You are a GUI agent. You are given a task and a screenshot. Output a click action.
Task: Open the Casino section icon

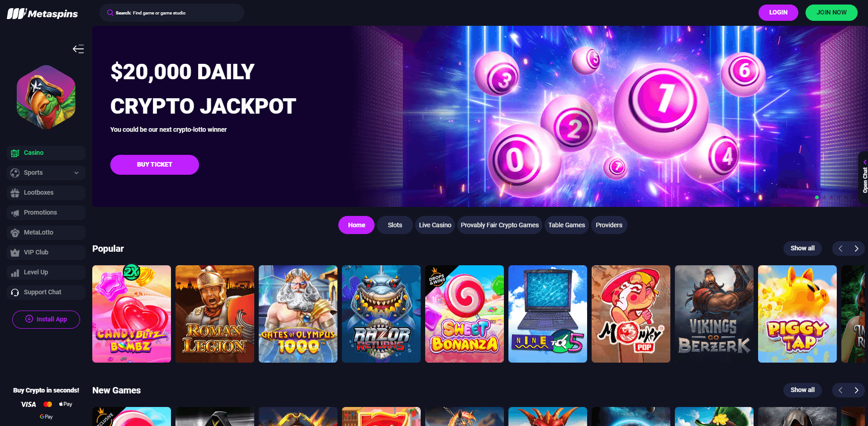click(x=15, y=153)
